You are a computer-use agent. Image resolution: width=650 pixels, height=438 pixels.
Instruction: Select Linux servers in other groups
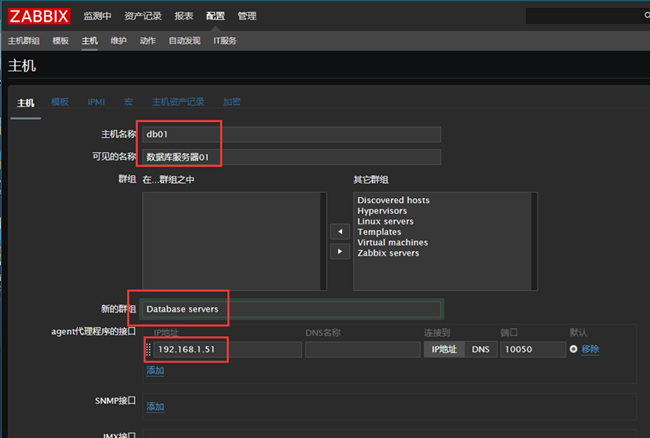(x=385, y=221)
